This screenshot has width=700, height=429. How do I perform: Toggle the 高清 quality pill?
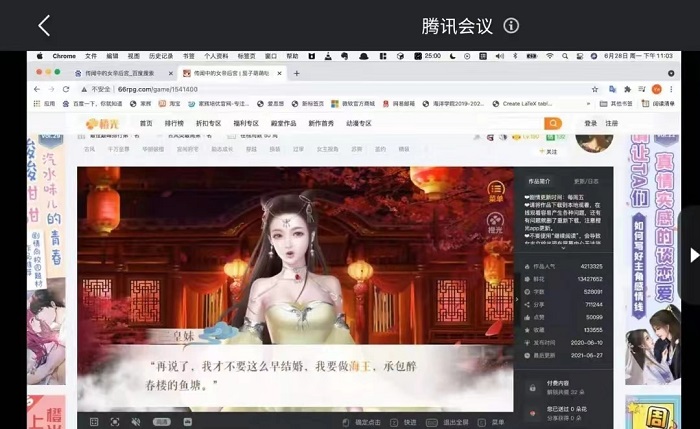click(162, 422)
